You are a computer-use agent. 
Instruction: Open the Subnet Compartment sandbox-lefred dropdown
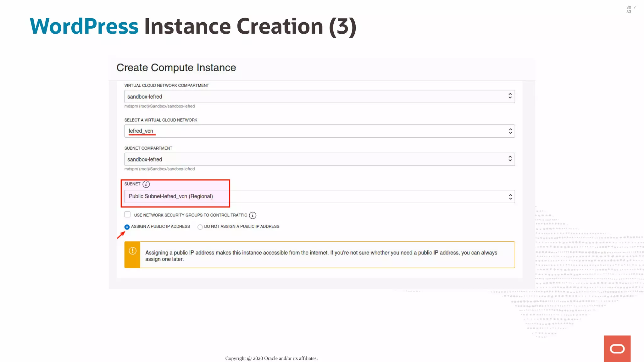point(314,159)
